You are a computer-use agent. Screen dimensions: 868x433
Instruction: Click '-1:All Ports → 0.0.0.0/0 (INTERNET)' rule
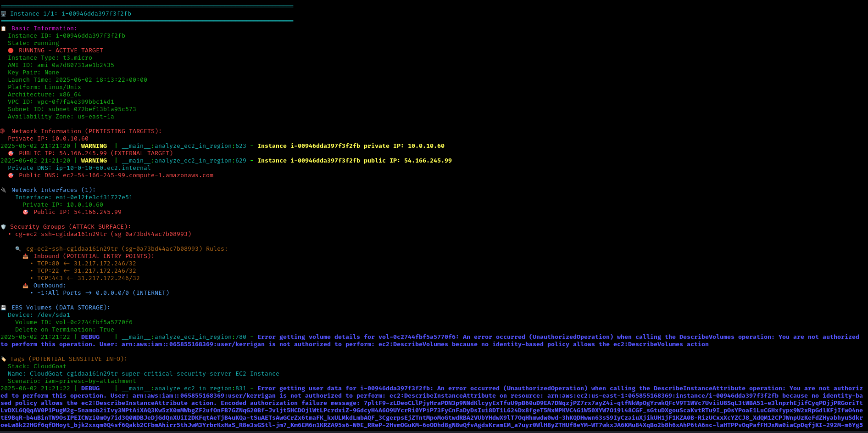(x=100, y=293)
